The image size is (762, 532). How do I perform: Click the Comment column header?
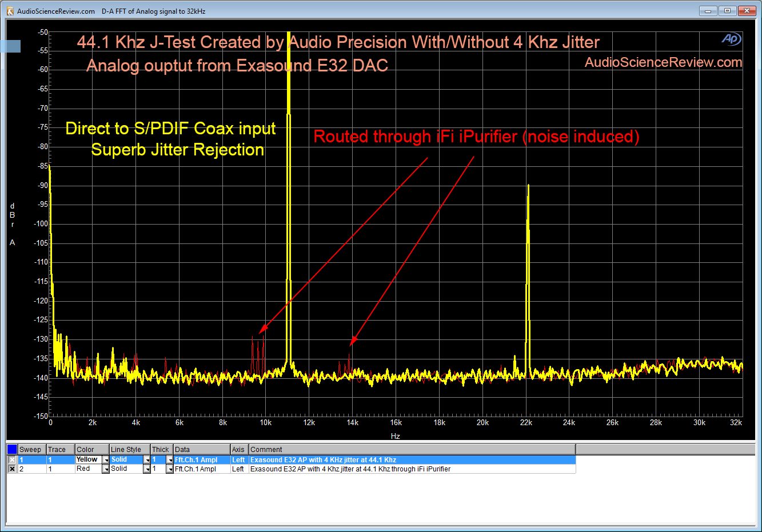[412, 449]
